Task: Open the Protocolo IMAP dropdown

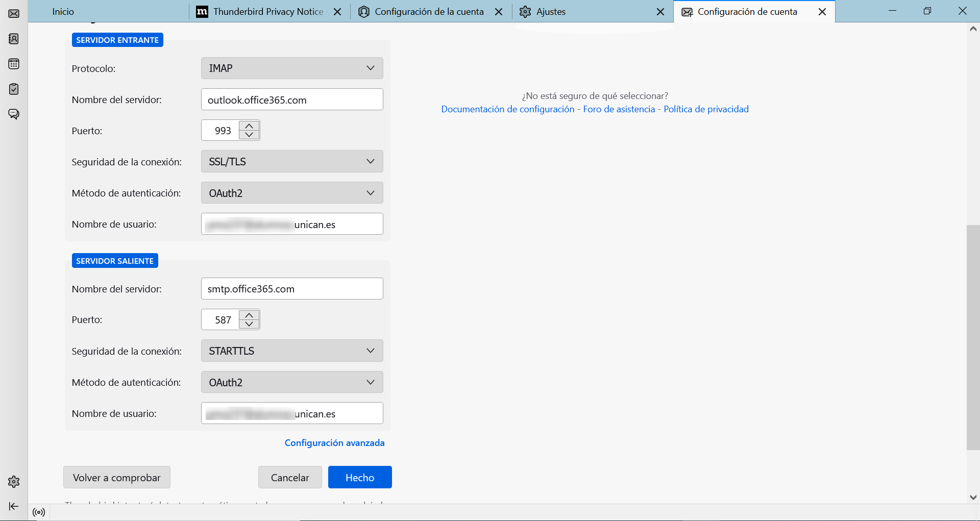Action: click(x=292, y=68)
